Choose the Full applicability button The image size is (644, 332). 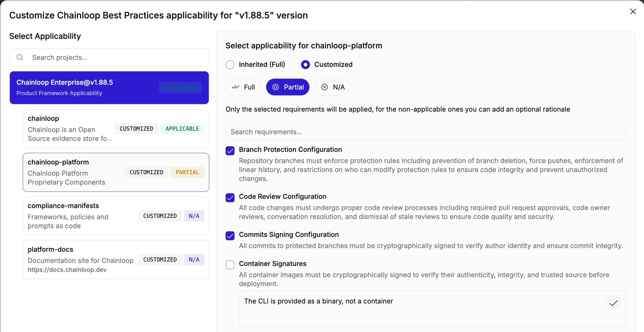pos(243,87)
